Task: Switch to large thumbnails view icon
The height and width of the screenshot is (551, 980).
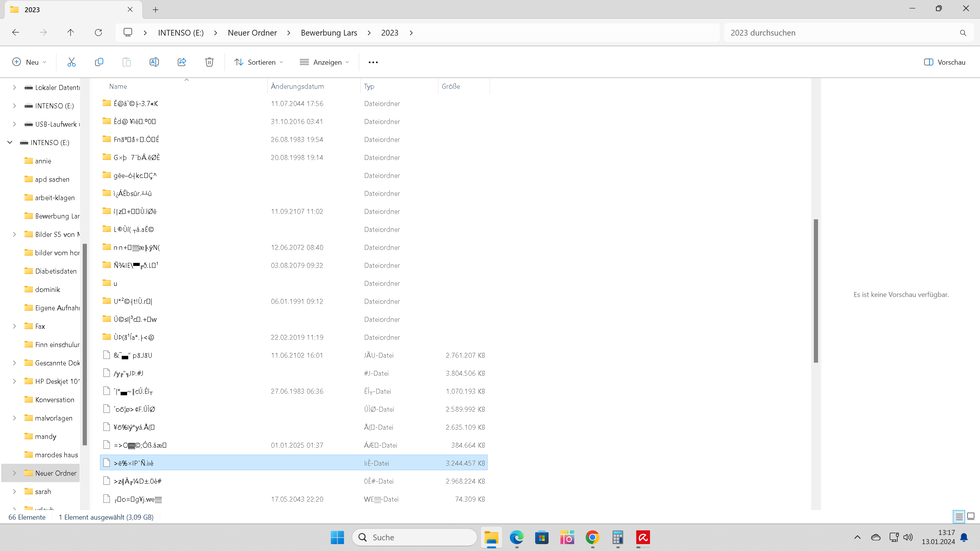Action: pos(971,516)
